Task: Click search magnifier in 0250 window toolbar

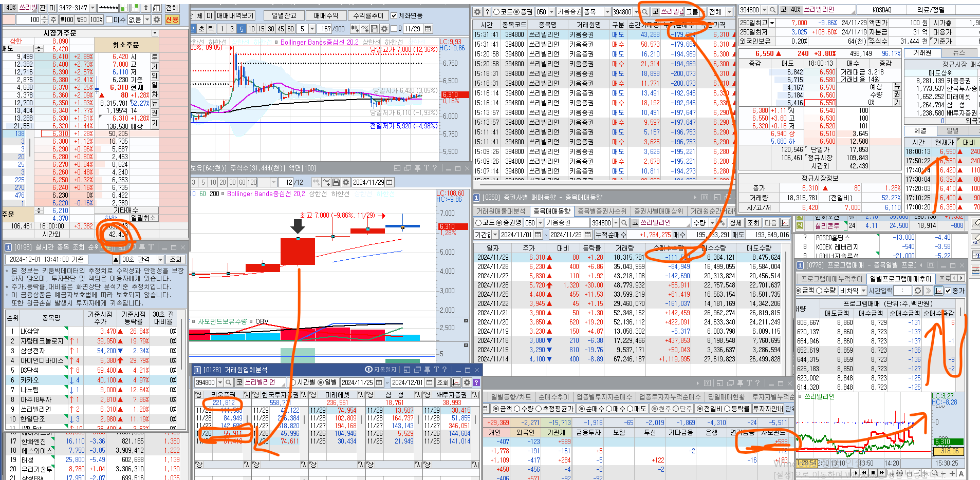Action: [x=624, y=223]
